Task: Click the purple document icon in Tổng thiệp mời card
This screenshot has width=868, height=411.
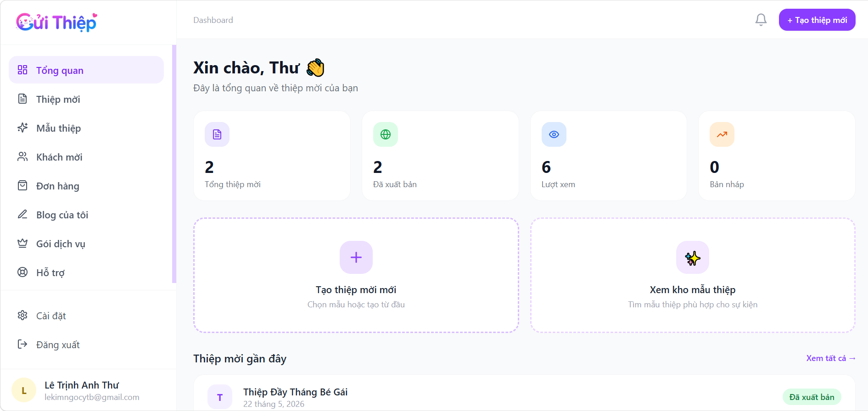Action: (x=217, y=134)
